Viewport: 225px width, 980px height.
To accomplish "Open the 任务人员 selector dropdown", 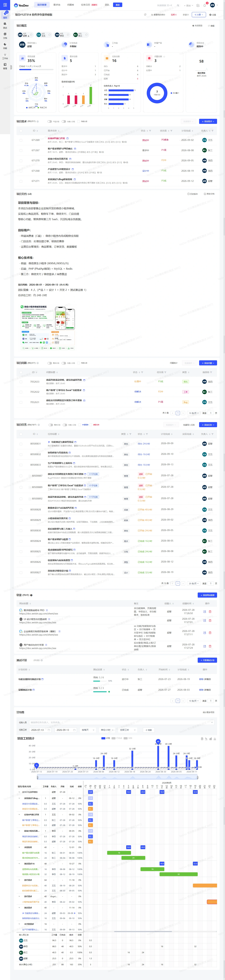I will point(122,722).
